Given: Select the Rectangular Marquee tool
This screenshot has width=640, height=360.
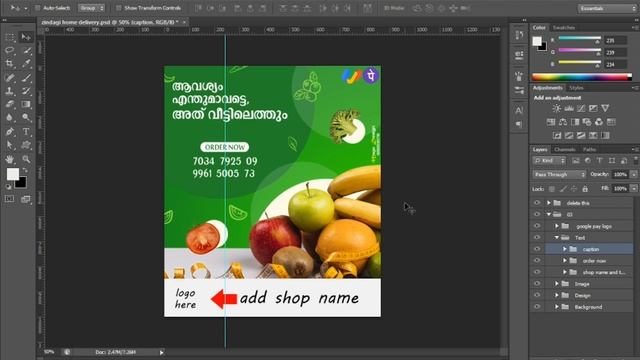Looking at the screenshot, I should [9, 37].
